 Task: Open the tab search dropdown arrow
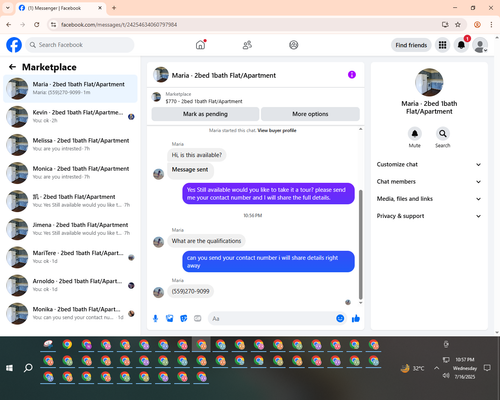[x=7, y=8]
